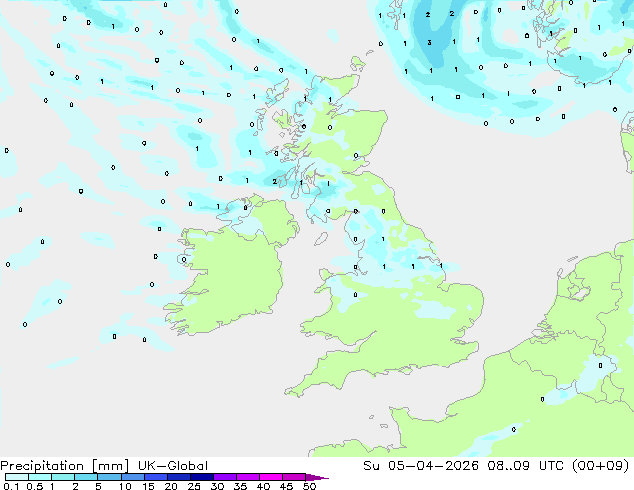Click the time range '08..09 UTC'
This screenshot has width=634, height=490.
pyautogui.click(x=526, y=465)
